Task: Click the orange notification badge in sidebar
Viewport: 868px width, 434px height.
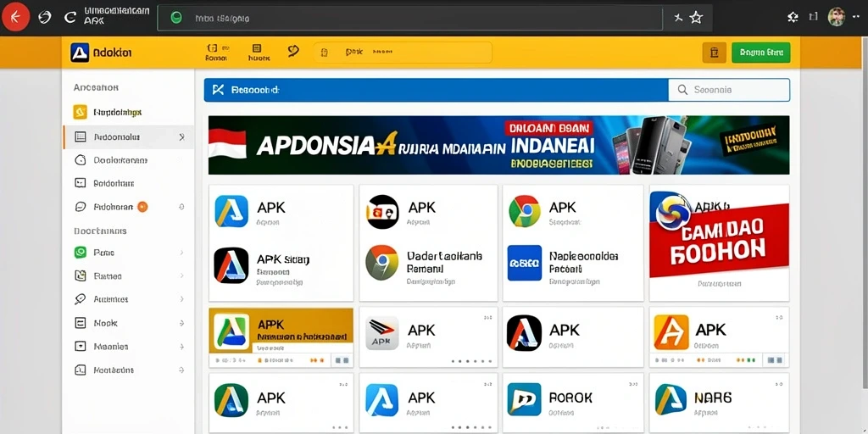Action: 142,207
